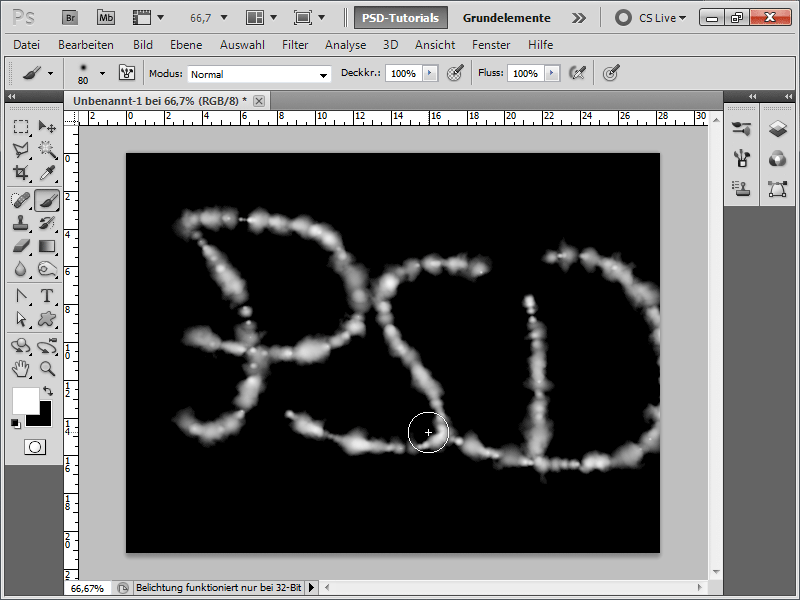Show more workspaces

click(x=579, y=18)
